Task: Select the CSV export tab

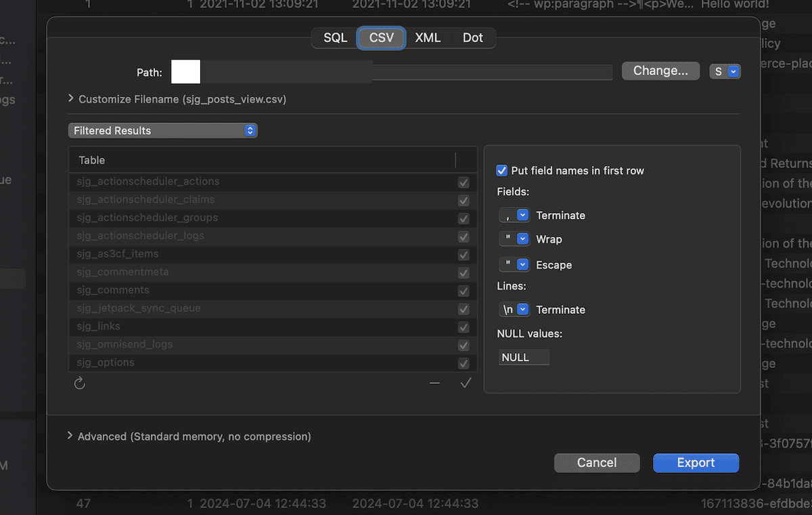Action: point(382,38)
